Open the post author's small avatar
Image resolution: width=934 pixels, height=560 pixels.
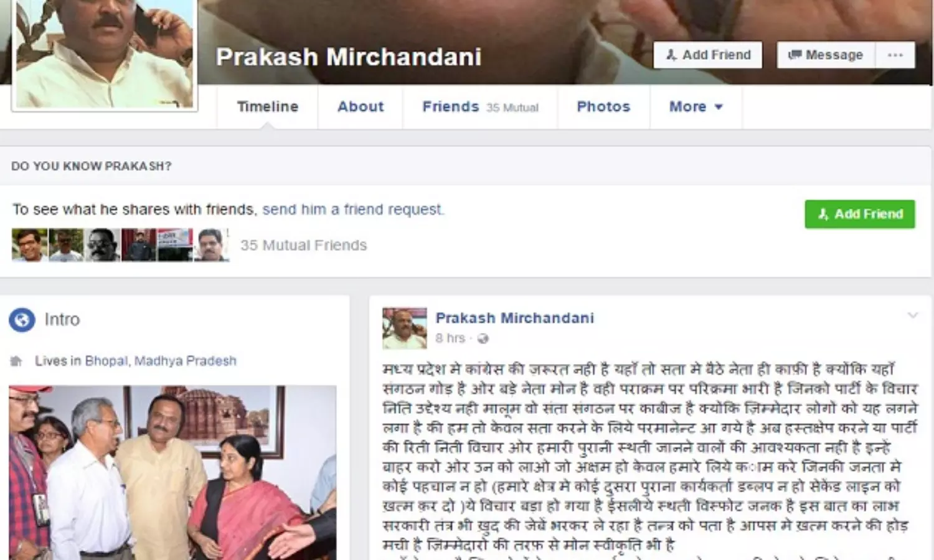click(404, 328)
